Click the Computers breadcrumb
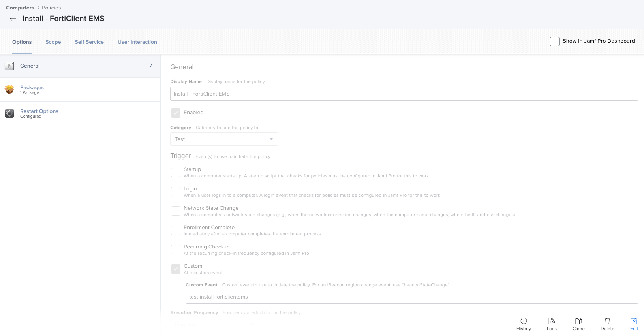The width and height of the screenshot is (644, 335). pyautogui.click(x=20, y=8)
